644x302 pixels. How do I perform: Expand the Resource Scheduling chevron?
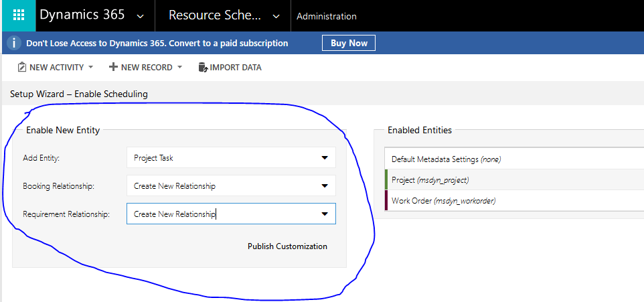coord(276,17)
